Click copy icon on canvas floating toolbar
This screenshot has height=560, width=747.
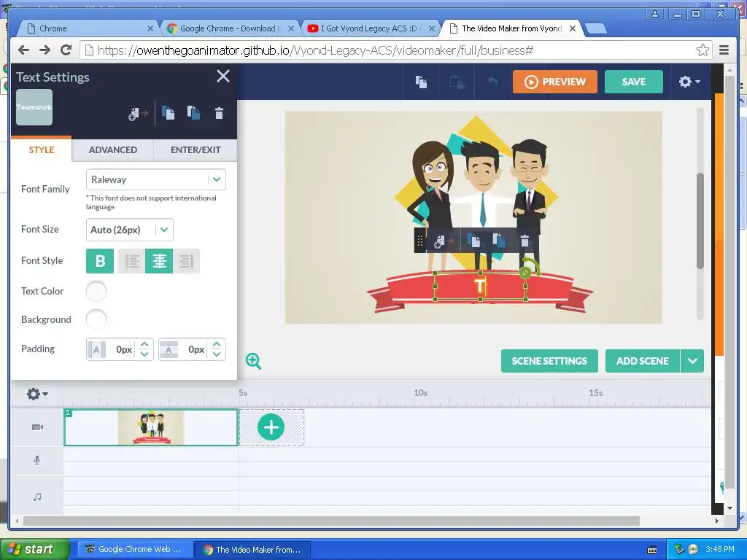click(x=473, y=241)
